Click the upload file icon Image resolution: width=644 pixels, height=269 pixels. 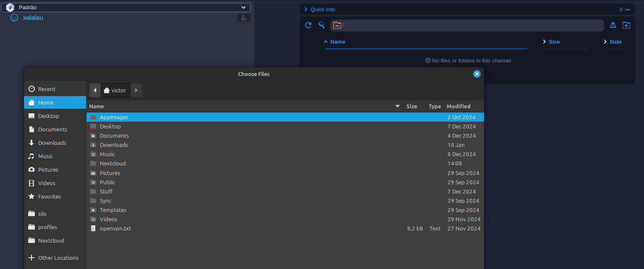613,25
